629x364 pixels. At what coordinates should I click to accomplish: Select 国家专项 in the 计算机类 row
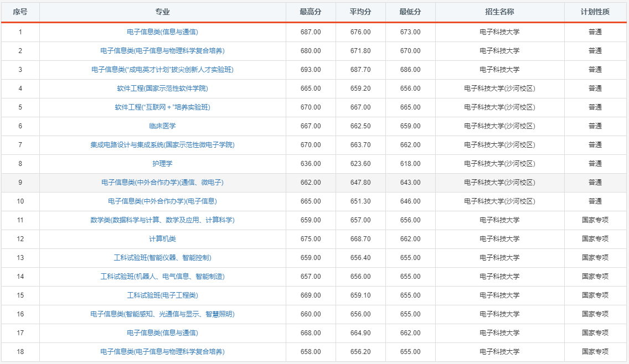coord(595,240)
